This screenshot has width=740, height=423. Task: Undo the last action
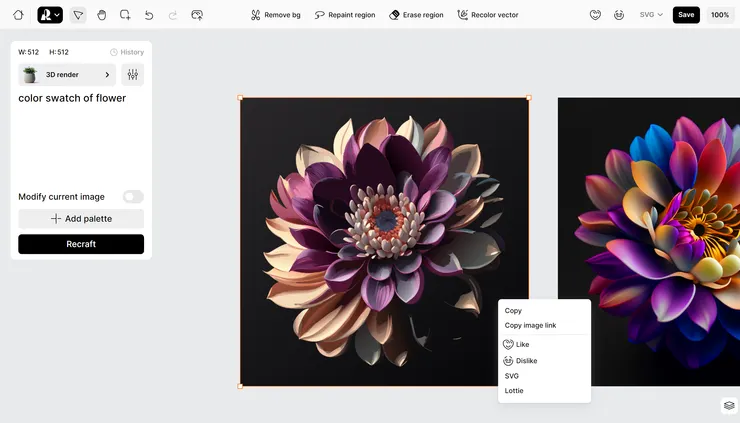(x=149, y=15)
